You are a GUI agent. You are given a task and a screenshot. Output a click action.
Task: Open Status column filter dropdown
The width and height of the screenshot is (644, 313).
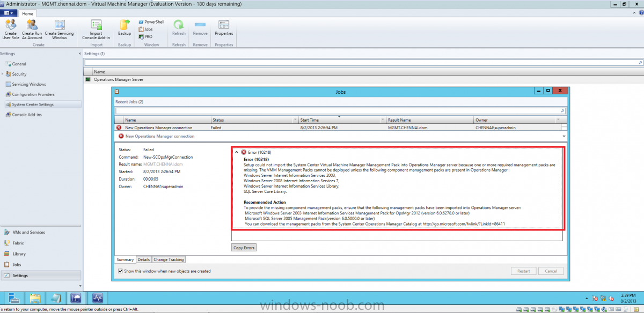(295, 120)
